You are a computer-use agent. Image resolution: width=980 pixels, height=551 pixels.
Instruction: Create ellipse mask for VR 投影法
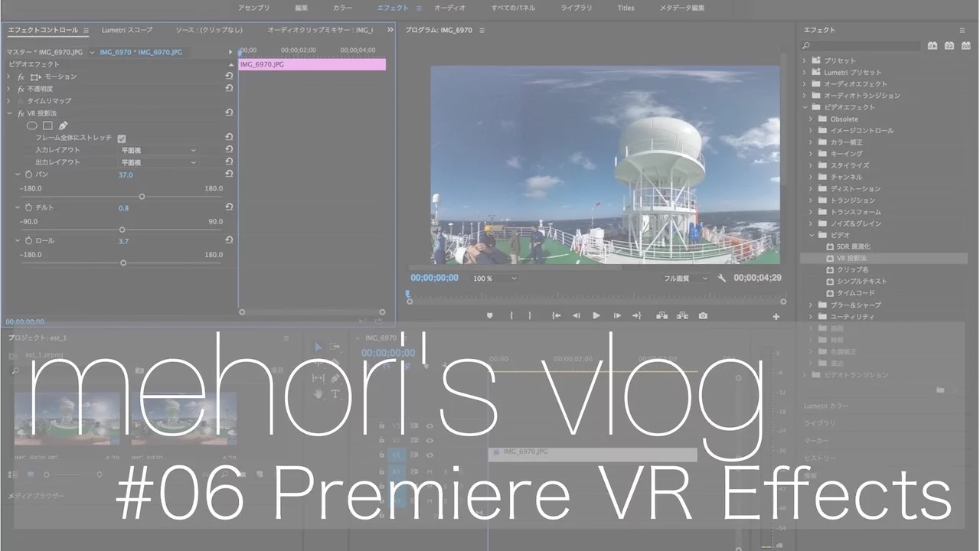pos(32,126)
